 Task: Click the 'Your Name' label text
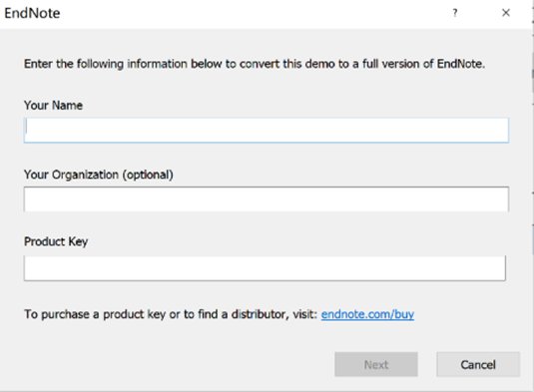pyautogui.click(x=53, y=105)
